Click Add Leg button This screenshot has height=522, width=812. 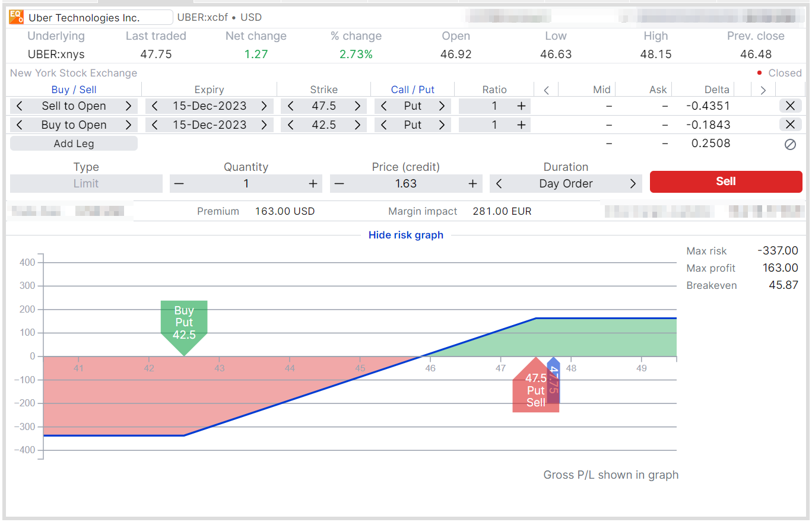click(74, 144)
